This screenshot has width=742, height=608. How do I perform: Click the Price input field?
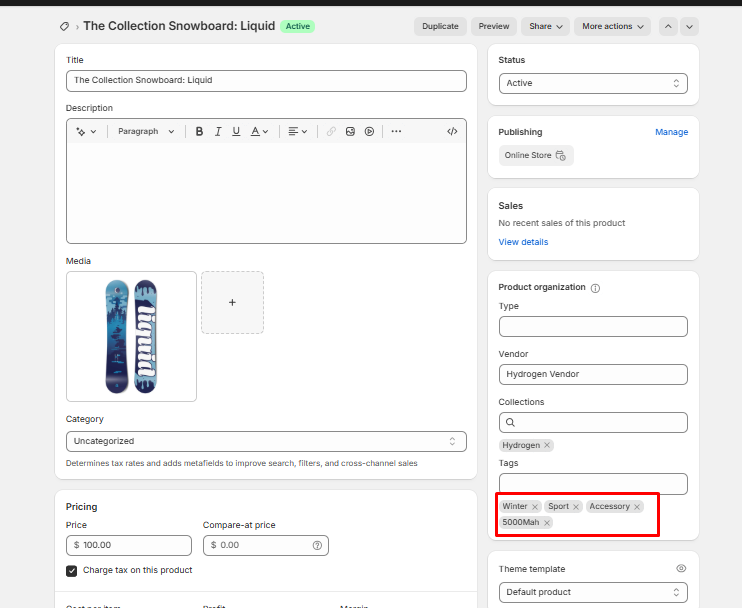(x=129, y=545)
